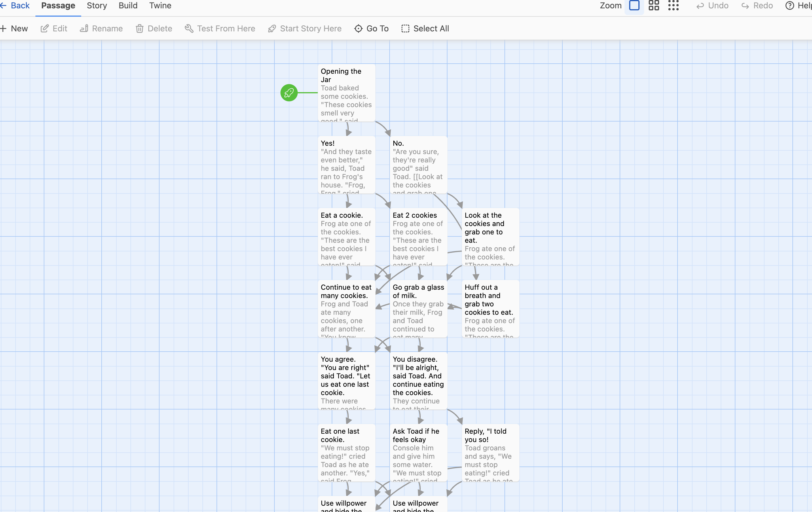Click the Edit passage button
812x512 pixels.
coord(54,29)
